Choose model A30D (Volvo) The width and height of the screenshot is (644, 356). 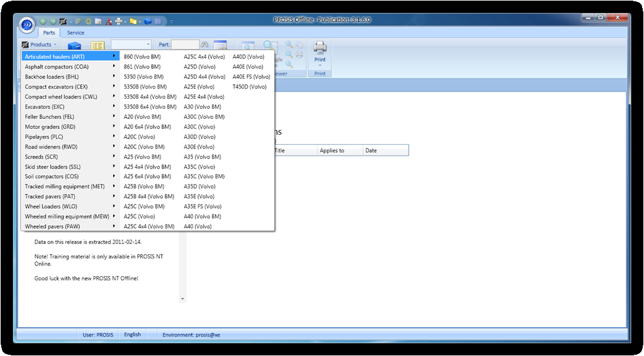199,136
